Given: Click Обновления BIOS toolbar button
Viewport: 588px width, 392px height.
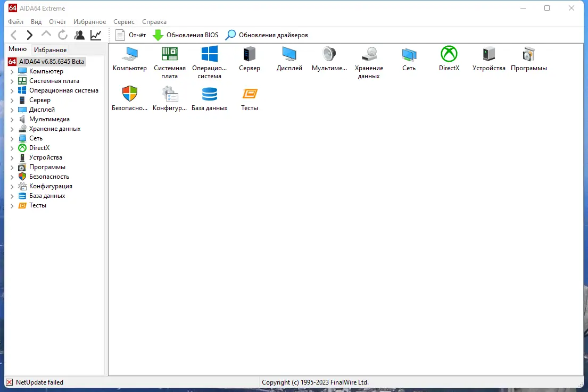Looking at the screenshot, I should pyautogui.click(x=186, y=35).
